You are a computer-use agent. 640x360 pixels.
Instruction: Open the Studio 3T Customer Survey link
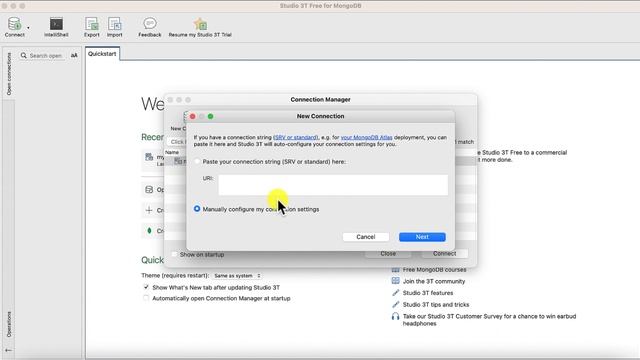point(489,320)
